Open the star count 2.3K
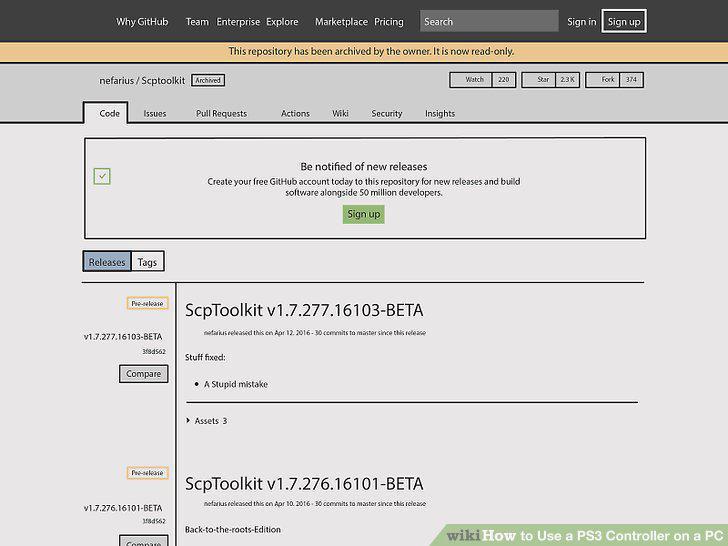 tap(567, 80)
